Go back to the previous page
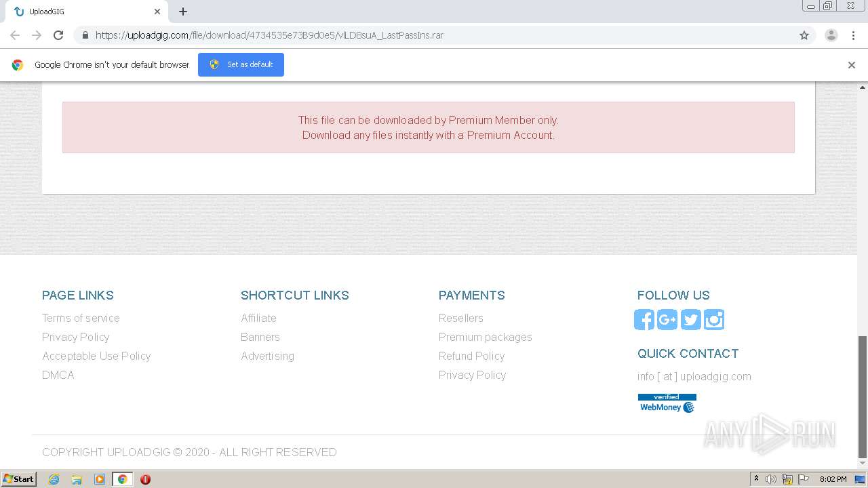Viewport: 868px width, 488px height. [15, 35]
